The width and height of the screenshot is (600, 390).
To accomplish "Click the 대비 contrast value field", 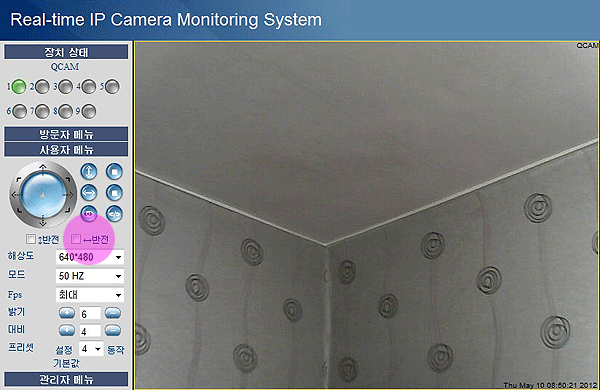I will pos(90,331).
